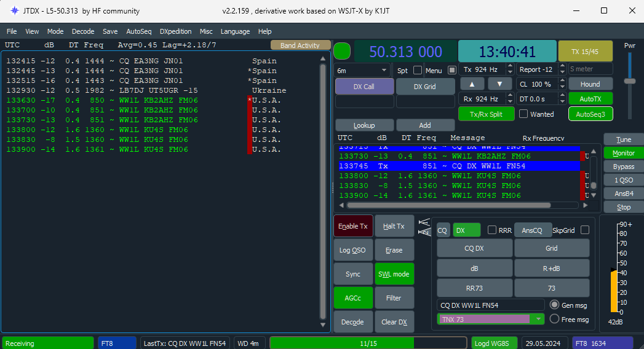Toggle the Tx/Rx Split button
Image resolution: width=644 pixels, height=349 pixels.
[486, 114]
